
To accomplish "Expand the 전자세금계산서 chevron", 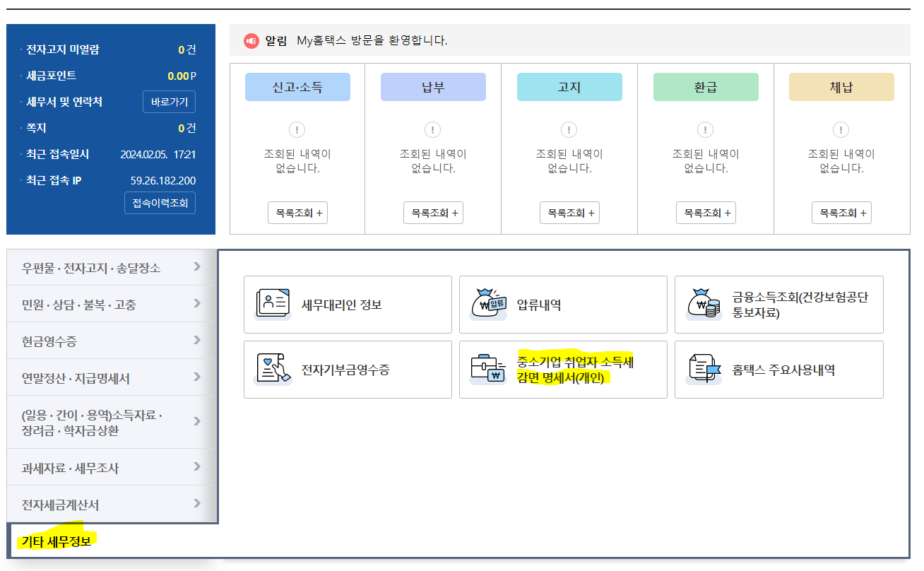I will click(x=197, y=504).
